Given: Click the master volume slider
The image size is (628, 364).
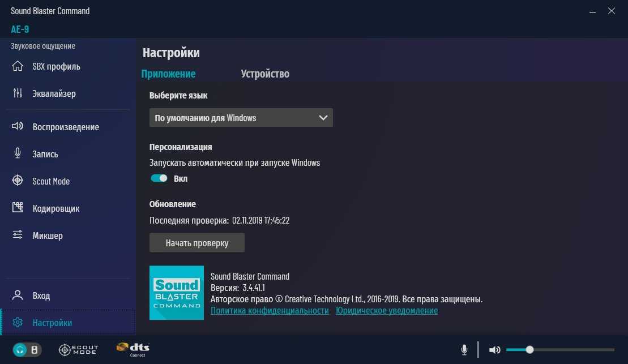Looking at the screenshot, I should click(x=560, y=350).
